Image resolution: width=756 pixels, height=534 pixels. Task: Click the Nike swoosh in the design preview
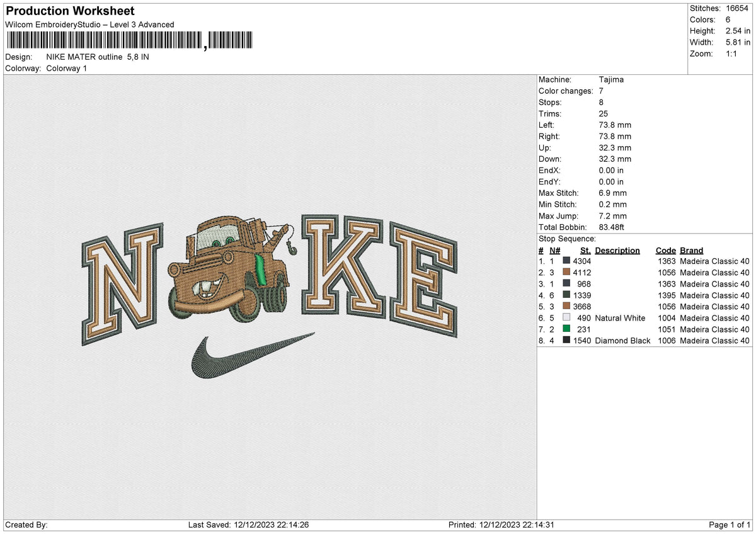pyautogui.click(x=252, y=356)
